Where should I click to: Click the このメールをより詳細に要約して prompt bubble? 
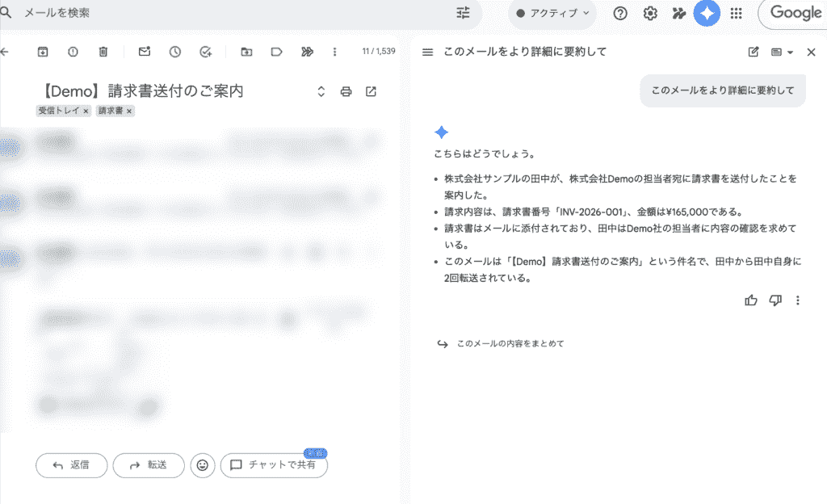(x=723, y=90)
